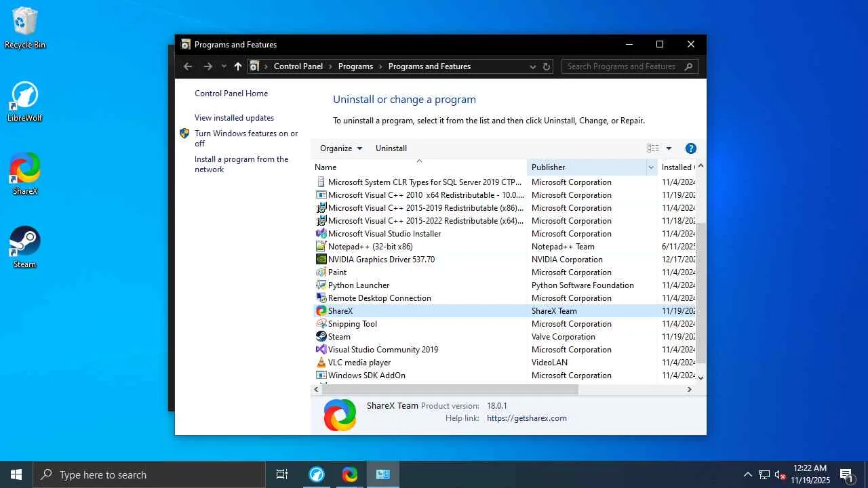Screen dimensions: 868x488
Task: Open the getsharex.com help link
Action: coord(527,418)
